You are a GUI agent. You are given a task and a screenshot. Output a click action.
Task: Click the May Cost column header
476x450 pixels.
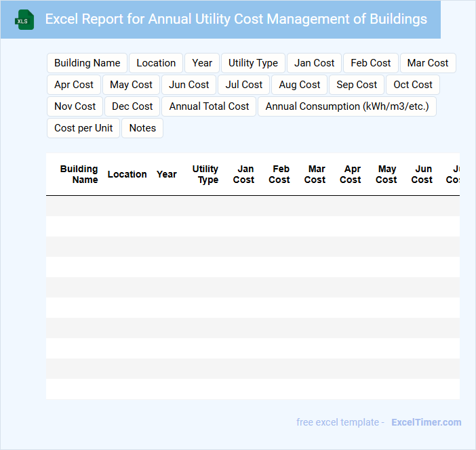pyautogui.click(x=386, y=174)
